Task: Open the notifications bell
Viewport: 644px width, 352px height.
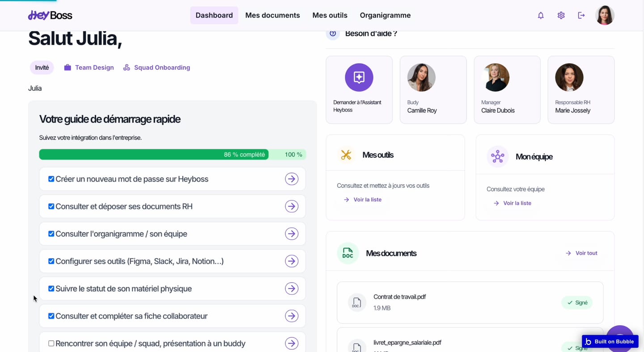Action: (541, 15)
